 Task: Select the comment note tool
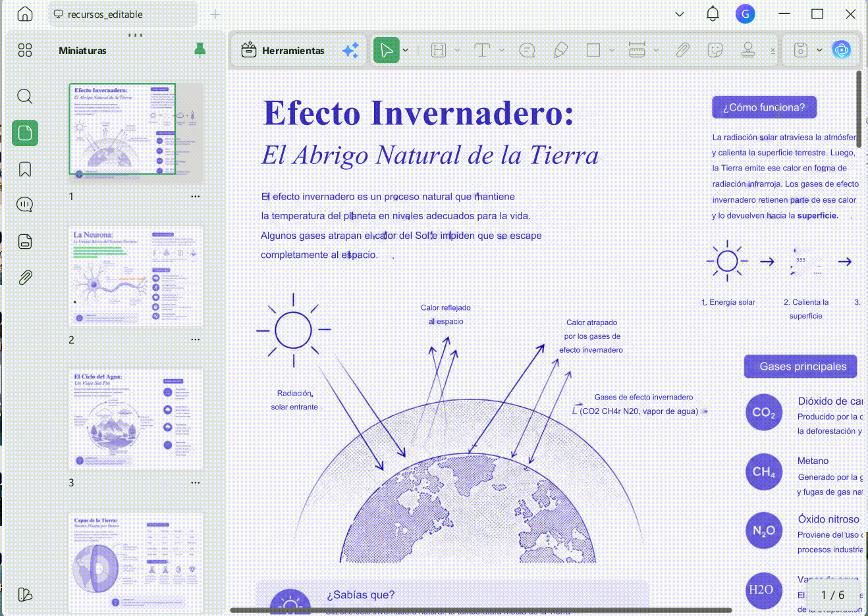pyautogui.click(x=528, y=50)
